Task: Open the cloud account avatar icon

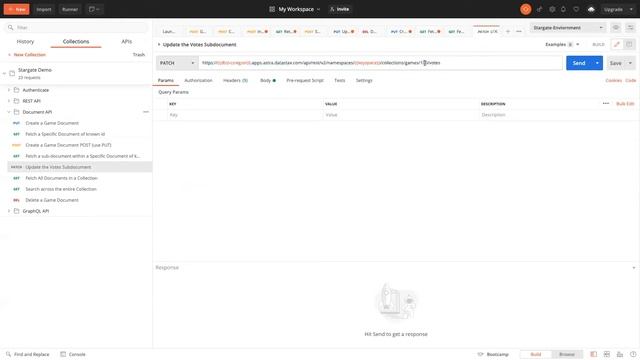Action: click(591, 9)
